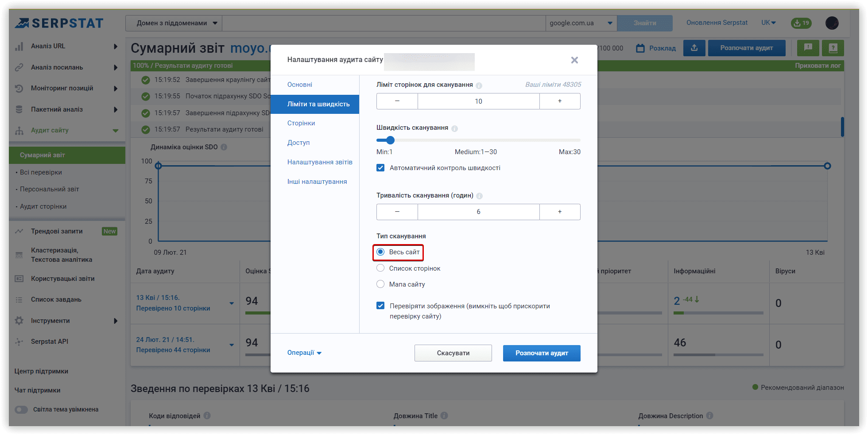Click info icon beside Коди відповідей
Image resolution: width=868 pixels, height=435 pixels.
[207, 416]
